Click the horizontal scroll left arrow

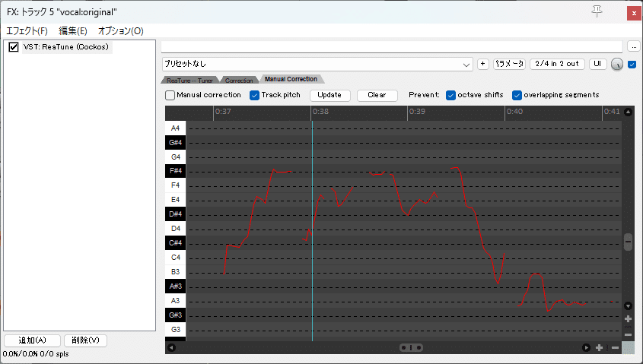[171, 347]
